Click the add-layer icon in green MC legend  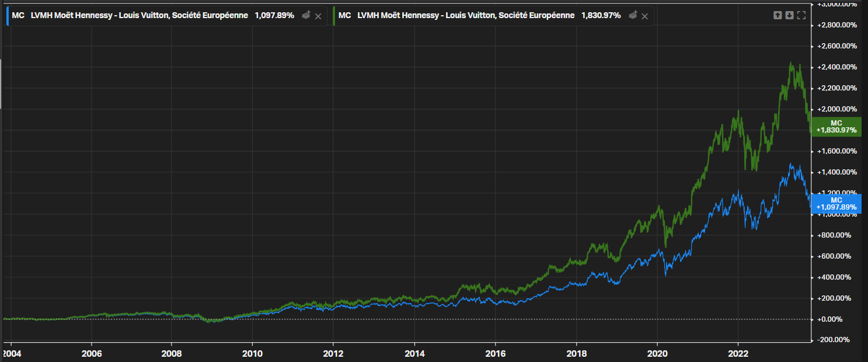tap(633, 16)
